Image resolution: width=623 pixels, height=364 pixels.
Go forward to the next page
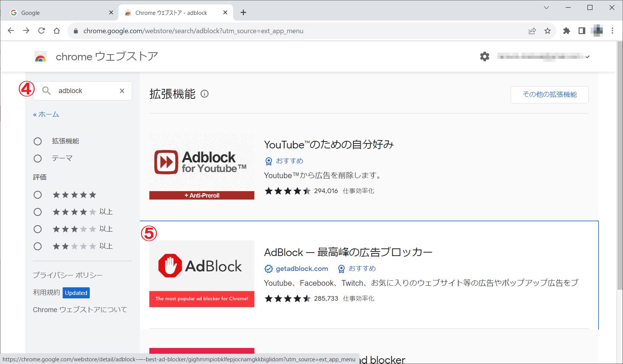(26, 31)
